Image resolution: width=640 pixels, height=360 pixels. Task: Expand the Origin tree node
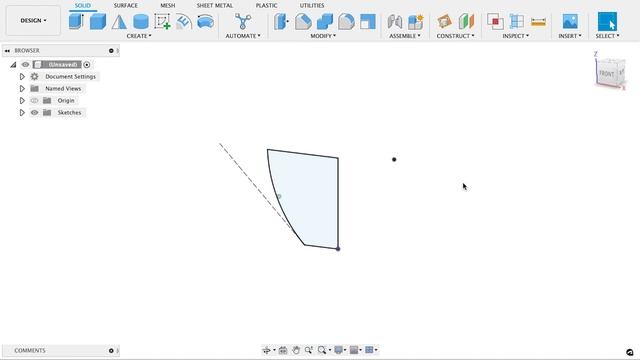tap(22, 100)
